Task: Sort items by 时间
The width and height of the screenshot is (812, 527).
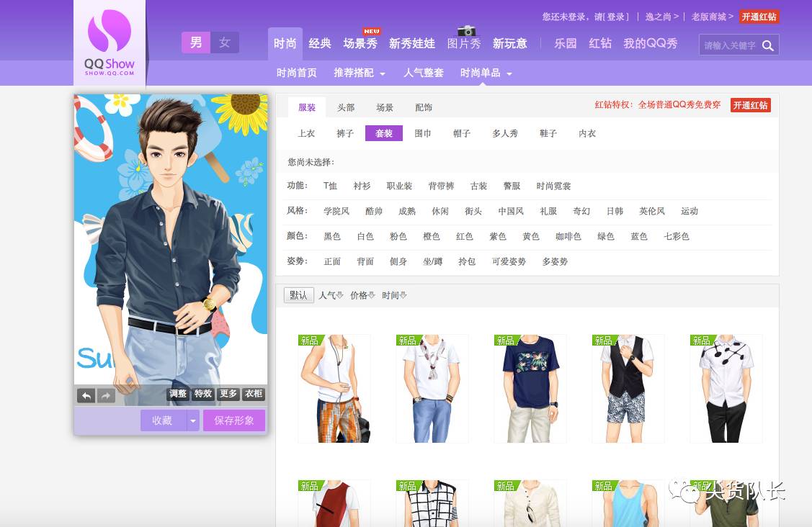Action: pos(394,295)
